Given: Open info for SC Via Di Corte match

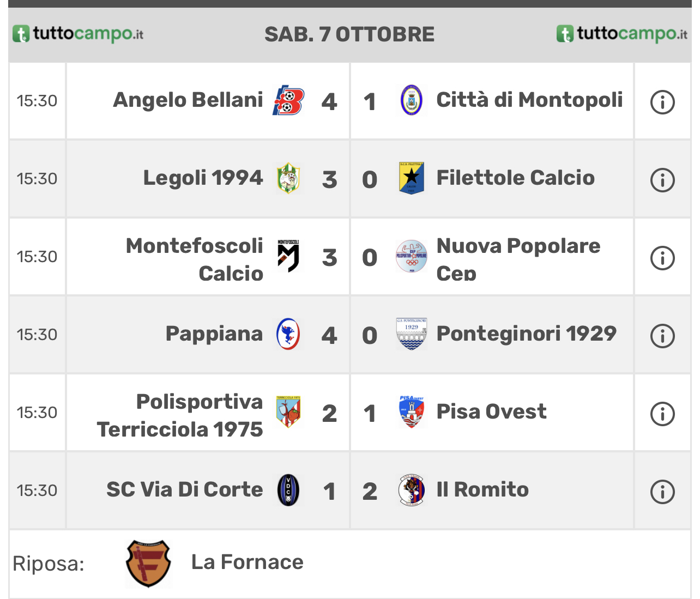Looking at the screenshot, I should (662, 492).
